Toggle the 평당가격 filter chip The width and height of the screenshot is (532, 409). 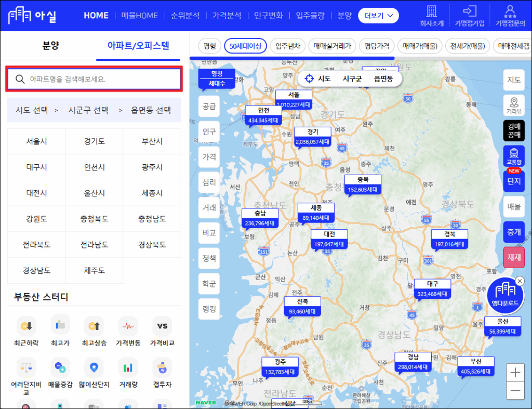click(377, 46)
